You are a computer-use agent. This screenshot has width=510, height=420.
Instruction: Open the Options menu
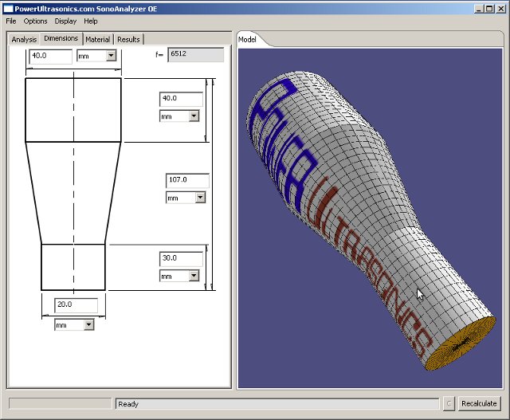35,22
